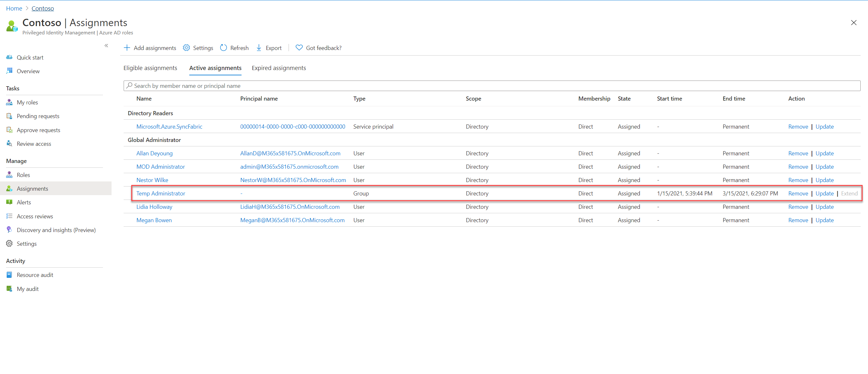This screenshot has height=374, width=868.
Task: Click LidiaH principal name email
Action: (290, 207)
